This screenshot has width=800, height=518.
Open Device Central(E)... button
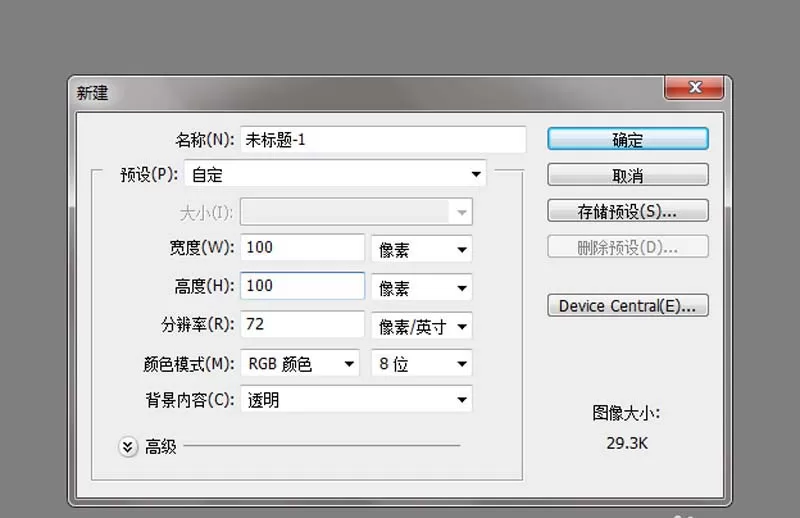tap(628, 305)
